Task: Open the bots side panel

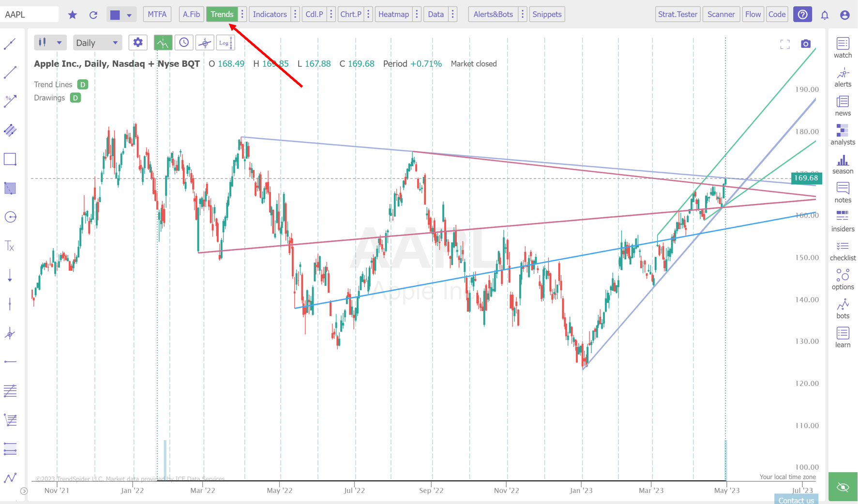Action: [x=843, y=309]
